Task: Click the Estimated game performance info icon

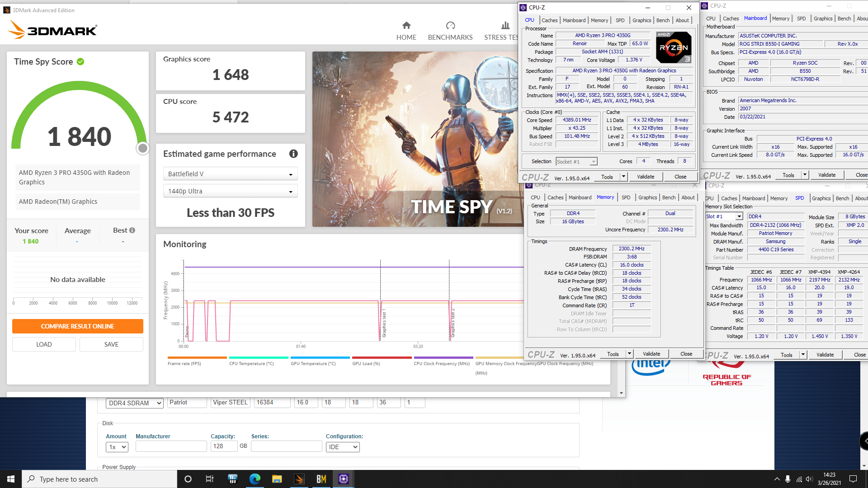Action: pyautogui.click(x=293, y=154)
